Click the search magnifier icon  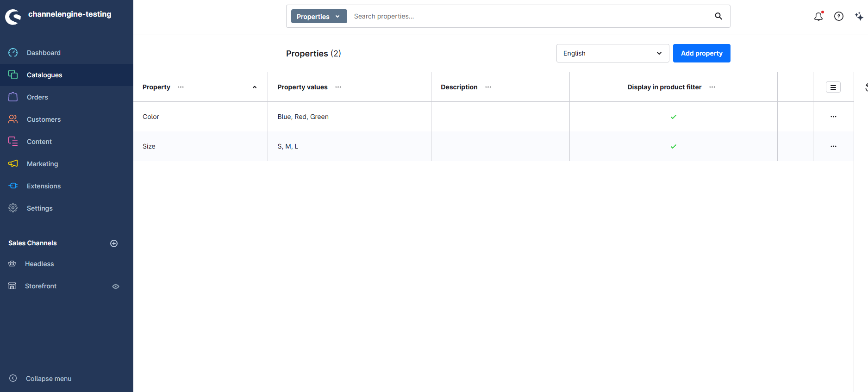coord(718,16)
